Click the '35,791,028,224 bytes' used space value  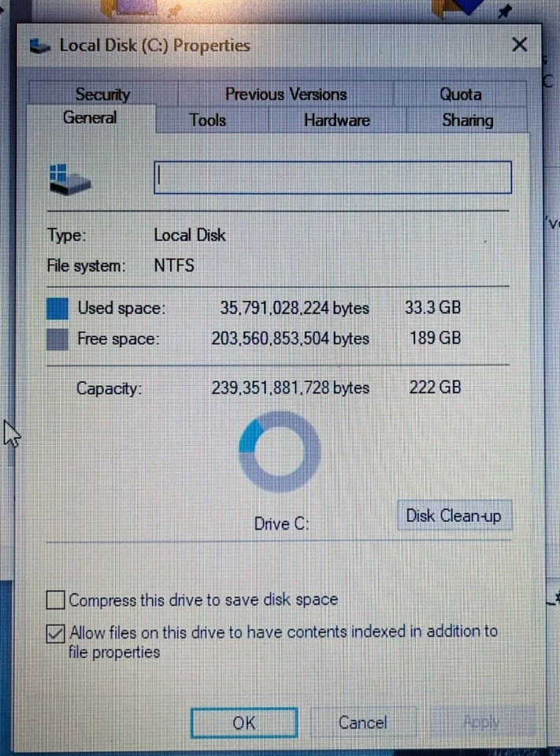tap(295, 308)
